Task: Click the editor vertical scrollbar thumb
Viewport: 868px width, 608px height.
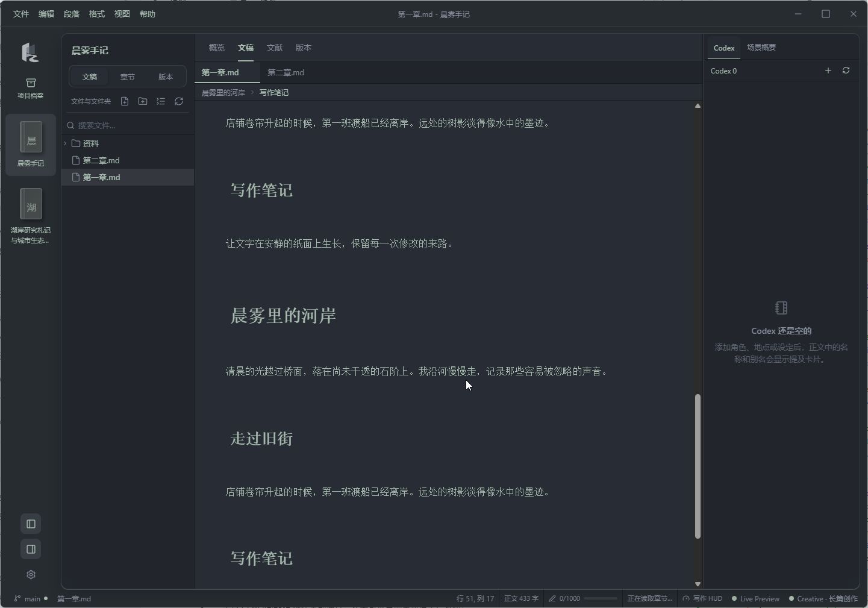Action: tap(698, 466)
